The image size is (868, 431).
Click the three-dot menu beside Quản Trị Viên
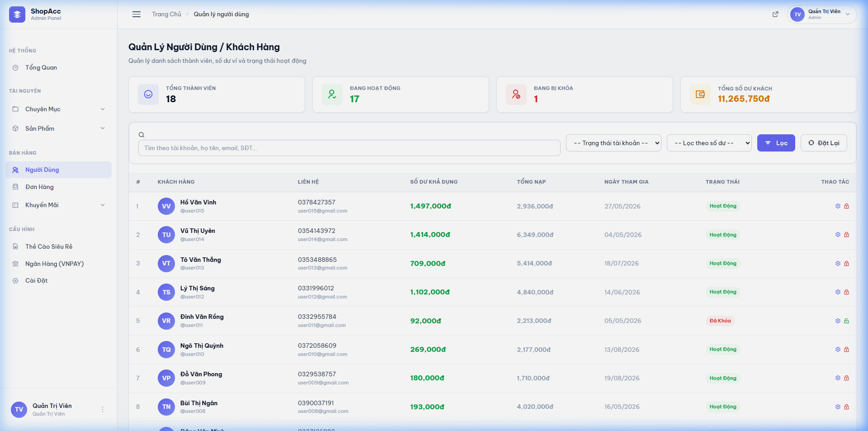coord(103,409)
